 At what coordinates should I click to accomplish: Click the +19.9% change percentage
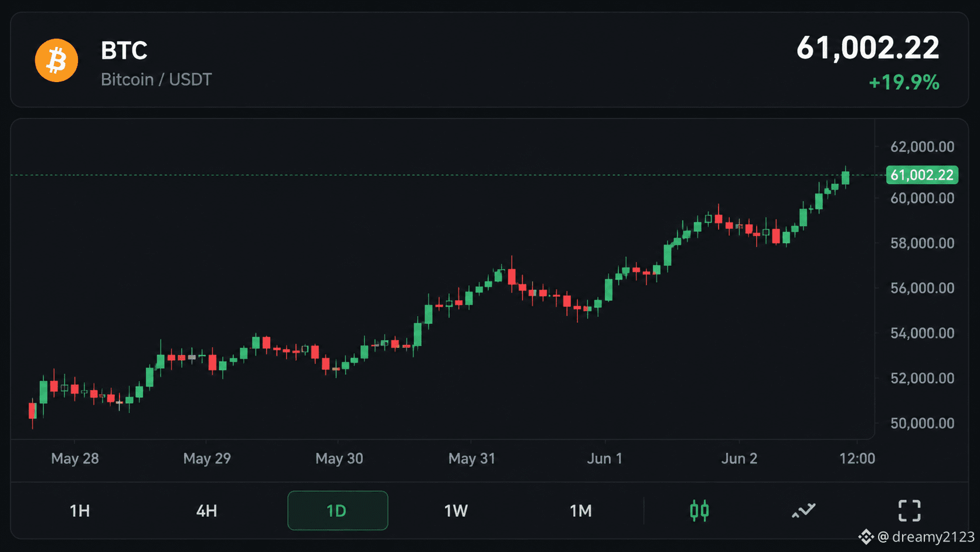coord(904,82)
